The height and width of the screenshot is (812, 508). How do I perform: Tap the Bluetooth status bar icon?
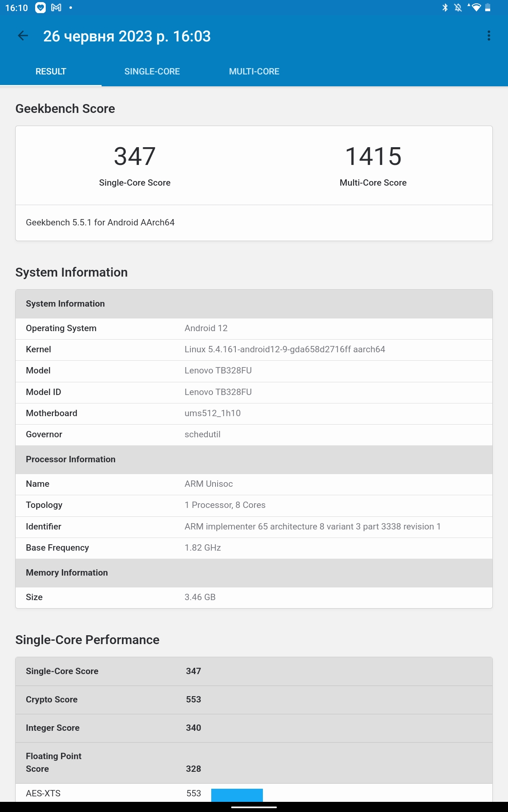tap(445, 8)
